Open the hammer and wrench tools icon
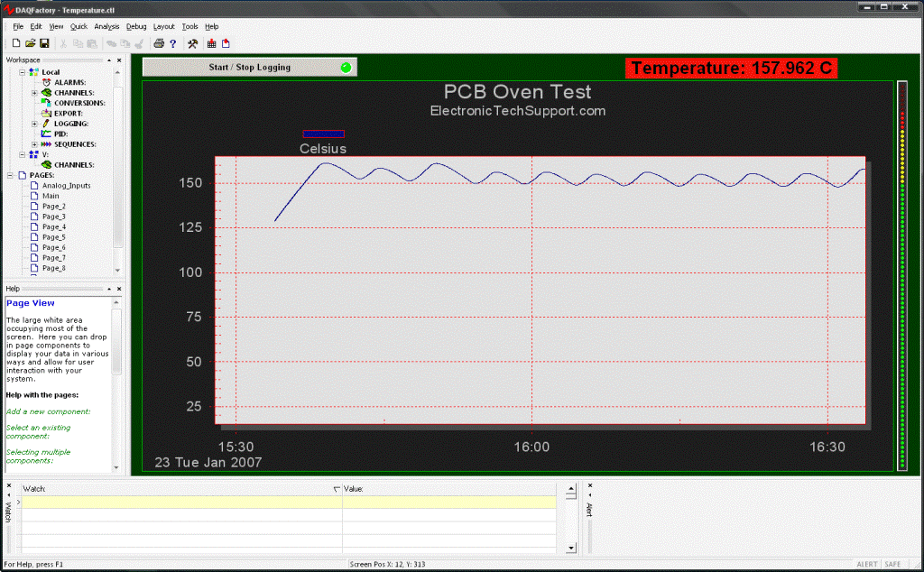 point(192,43)
